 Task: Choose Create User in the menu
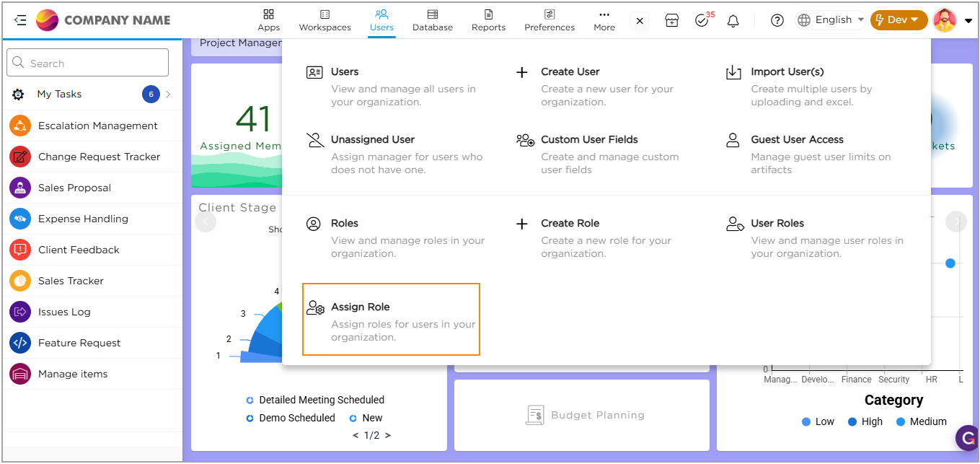pos(570,72)
